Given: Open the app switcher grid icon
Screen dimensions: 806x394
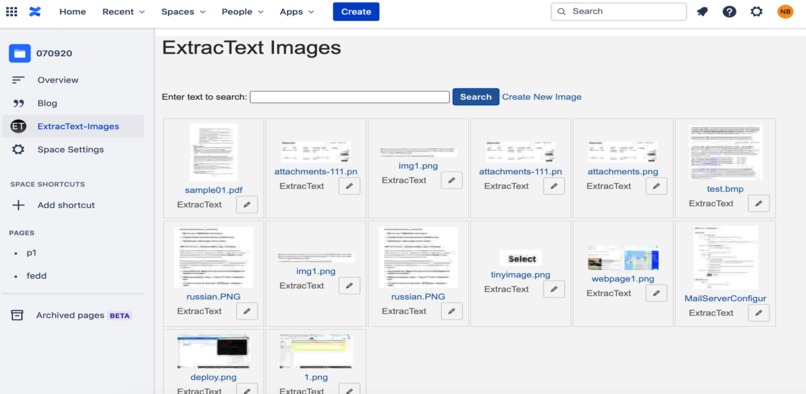Looking at the screenshot, I should pyautogui.click(x=11, y=11).
